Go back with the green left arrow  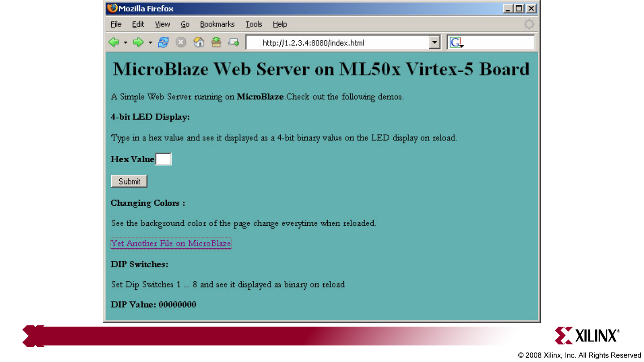click(114, 42)
